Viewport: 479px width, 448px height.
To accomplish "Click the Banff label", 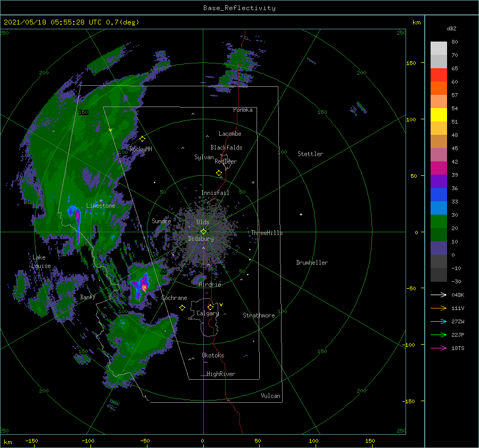I will click(x=88, y=297).
